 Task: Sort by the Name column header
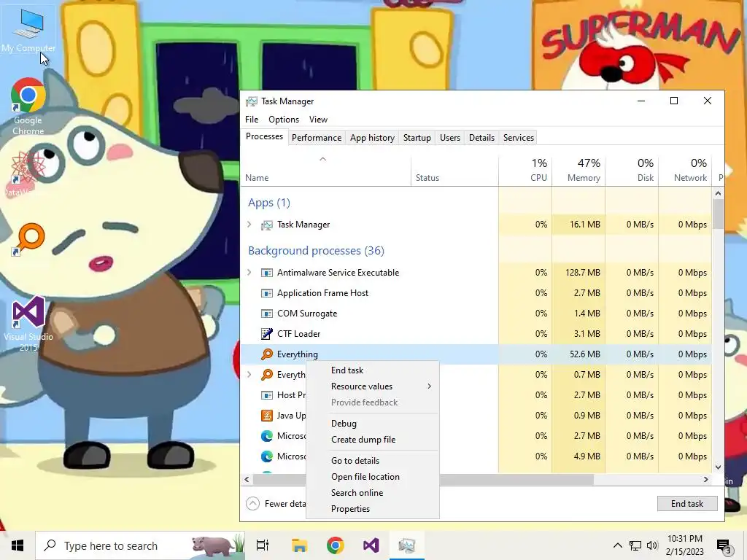point(326,170)
